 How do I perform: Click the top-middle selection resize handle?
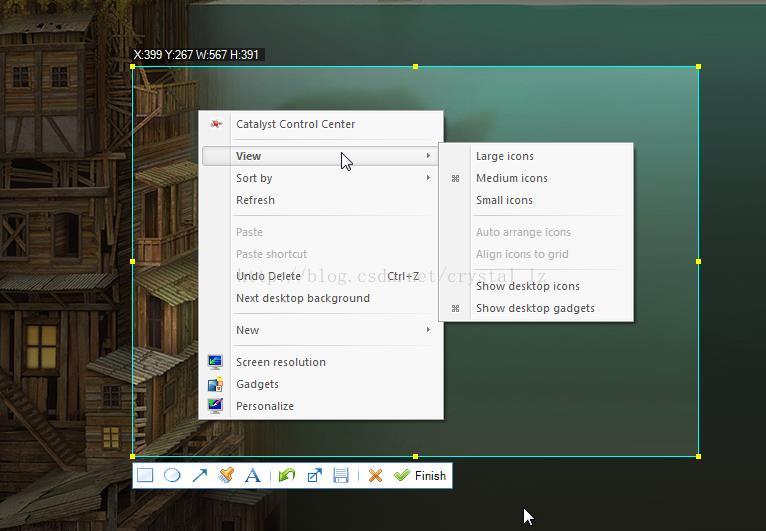[x=415, y=66]
